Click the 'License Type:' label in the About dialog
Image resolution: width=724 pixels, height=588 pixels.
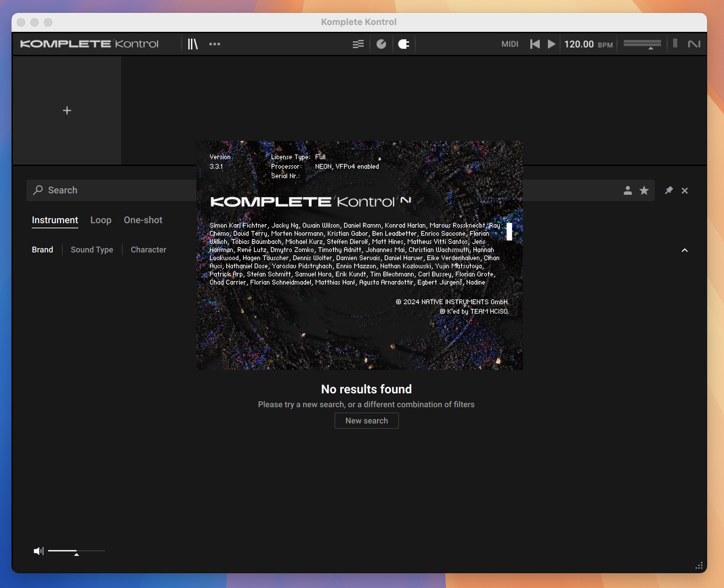[291, 157]
